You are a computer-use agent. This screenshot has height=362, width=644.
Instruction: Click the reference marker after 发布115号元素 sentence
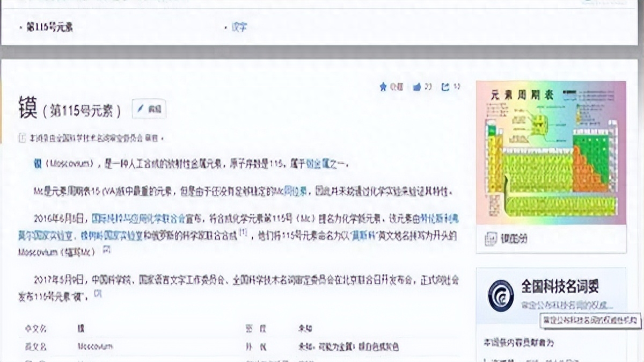98,293
